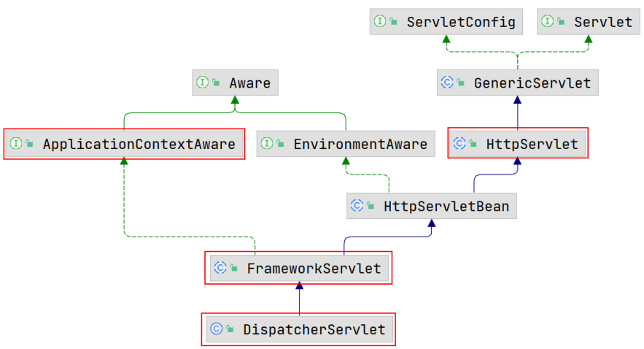Select the EnvironmentAware name text
Viewport: 644px width, 349px height.
tap(360, 144)
